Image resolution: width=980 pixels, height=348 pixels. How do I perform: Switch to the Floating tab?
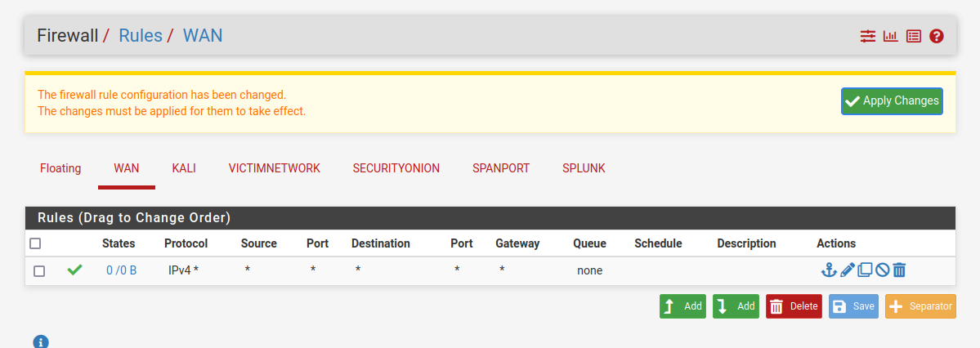[60, 168]
